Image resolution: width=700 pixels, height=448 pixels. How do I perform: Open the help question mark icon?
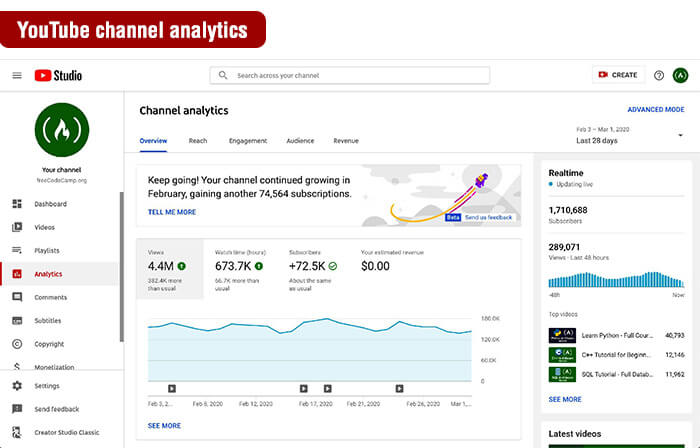point(659,75)
